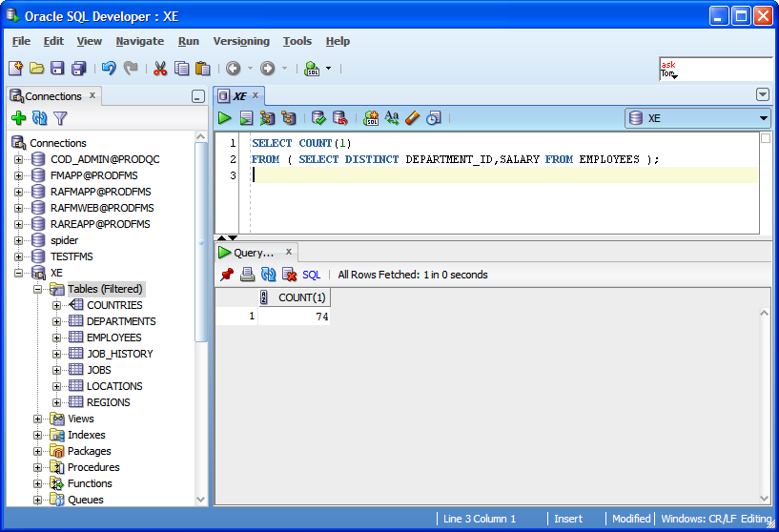Expand the Views node in the tree
The width and height of the screenshot is (779, 532).
pos(38,419)
